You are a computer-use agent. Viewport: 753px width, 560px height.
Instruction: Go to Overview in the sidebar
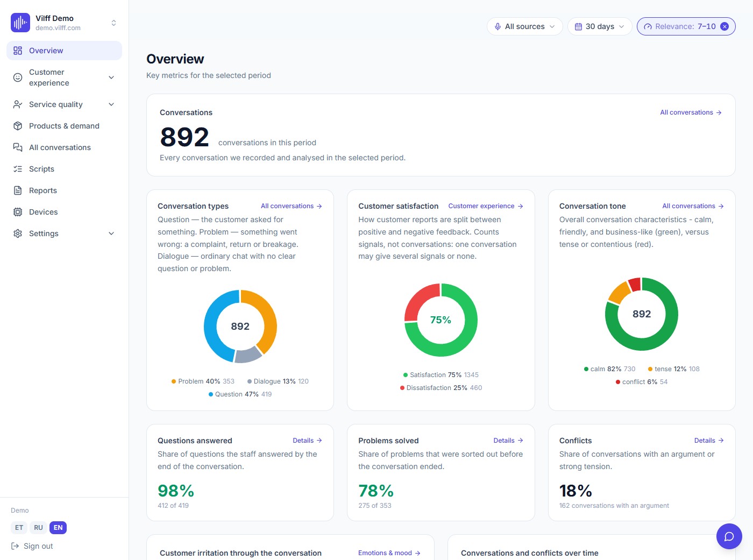point(64,51)
